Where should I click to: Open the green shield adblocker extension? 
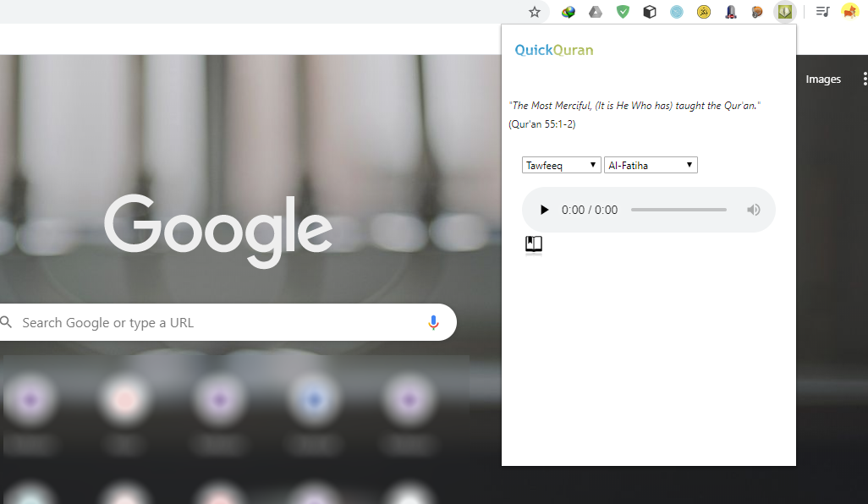[x=623, y=12]
